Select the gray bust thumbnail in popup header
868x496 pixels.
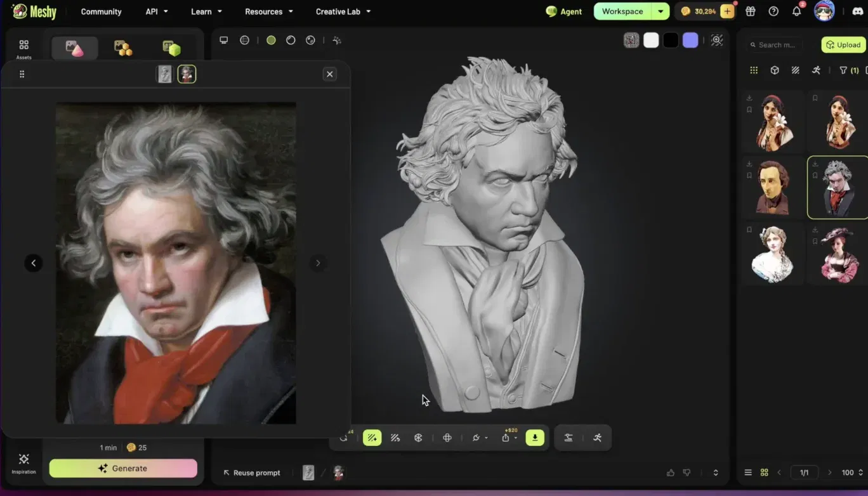pyautogui.click(x=165, y=74)
